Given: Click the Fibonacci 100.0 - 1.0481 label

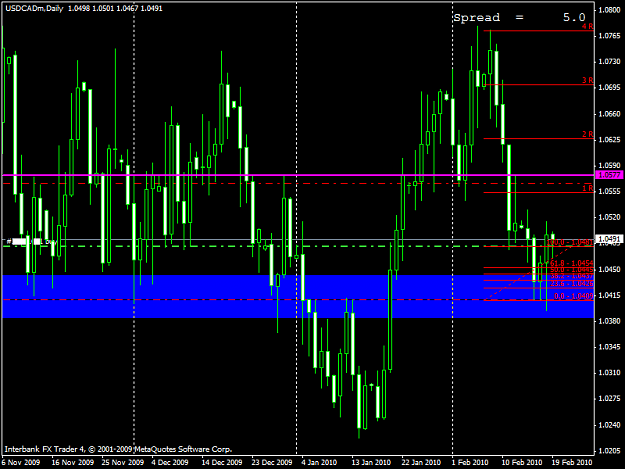Looking at the screenshot, I should tap(570, 242).
